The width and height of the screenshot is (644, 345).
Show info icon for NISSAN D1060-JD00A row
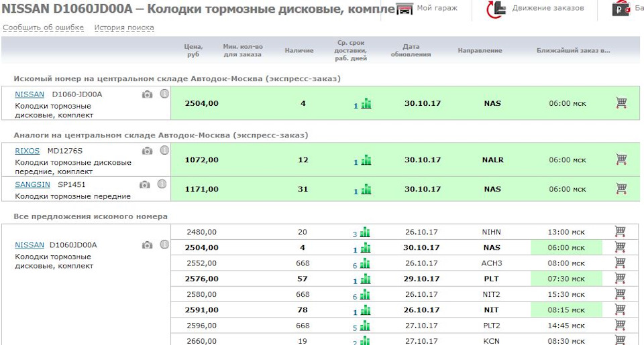tap(164, 94)
